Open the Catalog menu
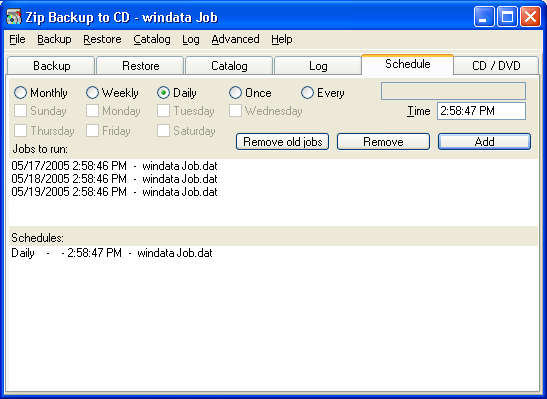The width and height of the screenshot is (547, 399). 152,39
